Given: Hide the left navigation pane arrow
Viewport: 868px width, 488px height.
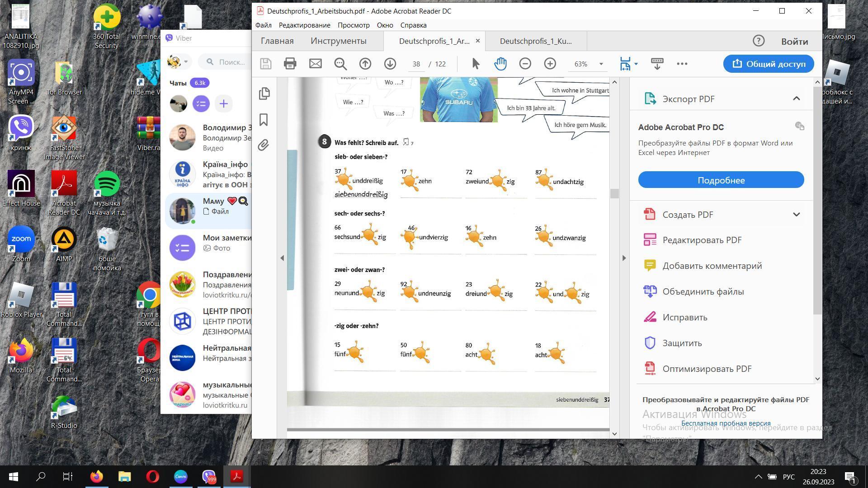Looking at the screenshot, I should tap(282, 258).
